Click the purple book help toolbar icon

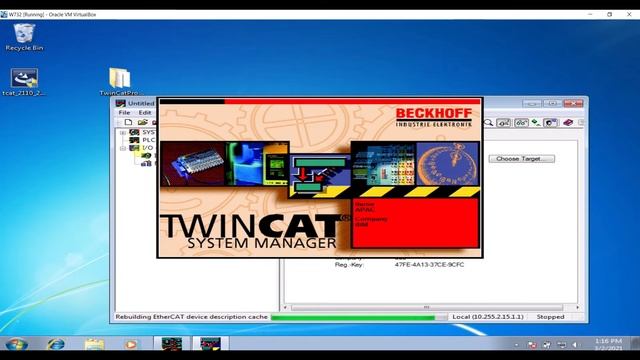coord(568,122)
